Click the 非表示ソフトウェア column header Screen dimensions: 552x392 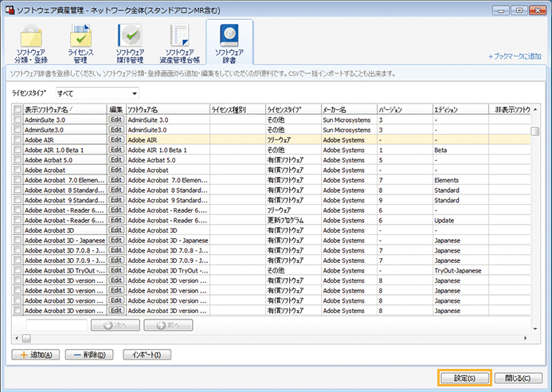pos(510,109)
